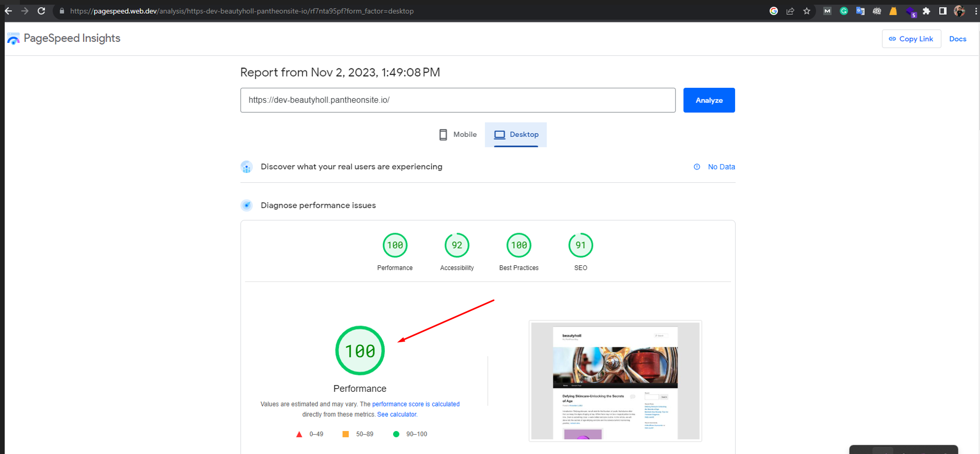
Task: Click the Copy Link button
Action: click(911, 39)
